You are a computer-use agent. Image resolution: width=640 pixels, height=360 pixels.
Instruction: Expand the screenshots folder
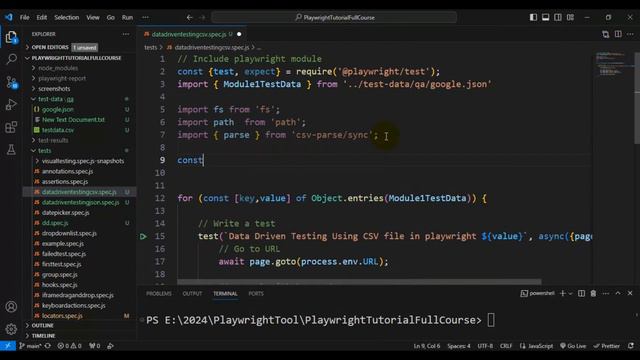coord(54,89)
